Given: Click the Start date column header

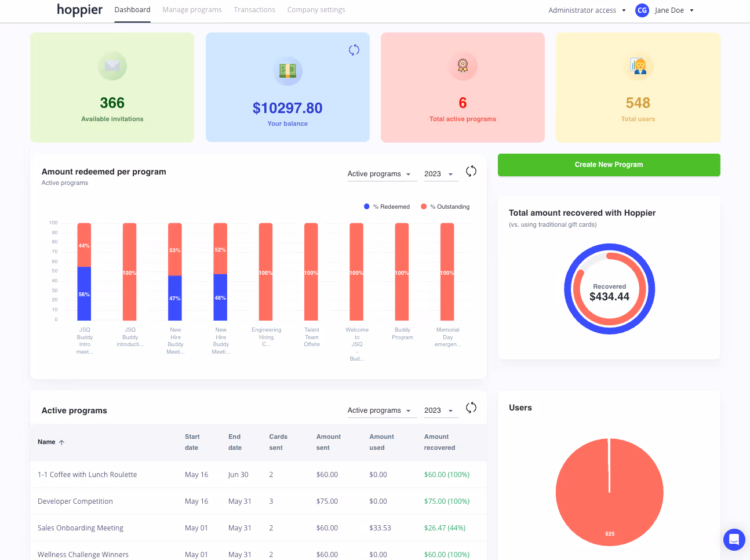Looking at the screenshot, I should click(x=192, y=442).
